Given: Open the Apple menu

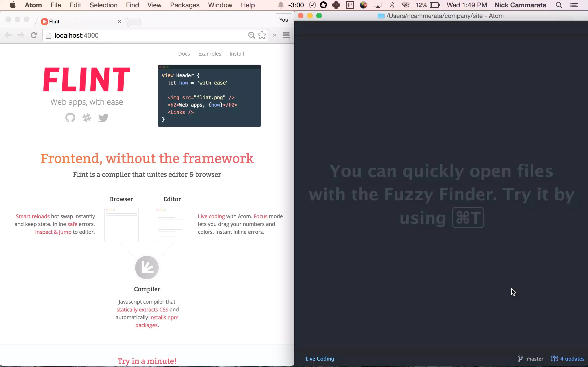Looking at the screenshot, I should coord(12,5).
